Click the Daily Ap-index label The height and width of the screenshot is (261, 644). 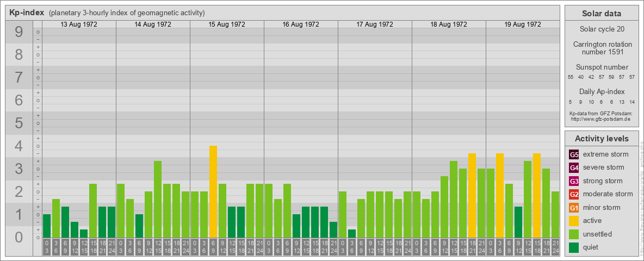point(602,91)
